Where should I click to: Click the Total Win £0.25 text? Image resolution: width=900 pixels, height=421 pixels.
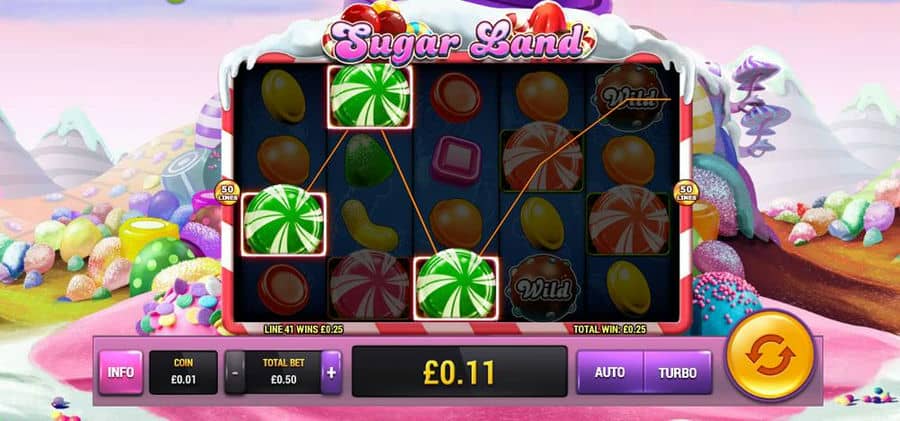(x=610, y=329)
